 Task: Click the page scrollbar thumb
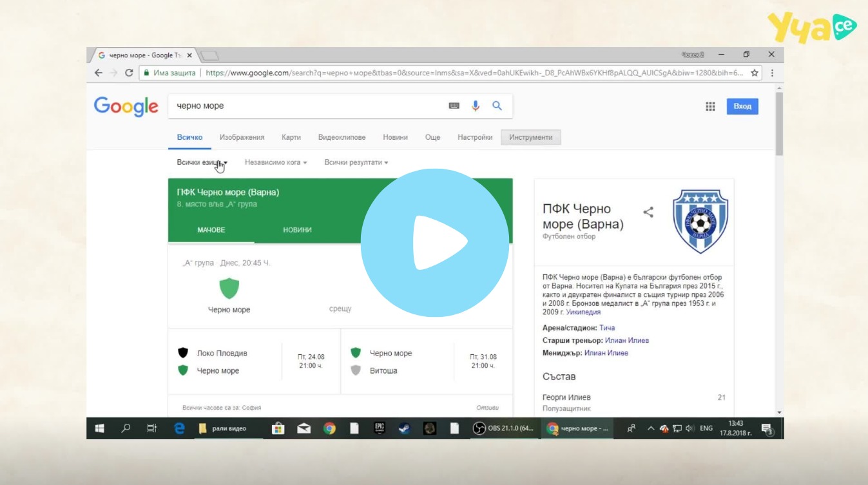point(779,124)
